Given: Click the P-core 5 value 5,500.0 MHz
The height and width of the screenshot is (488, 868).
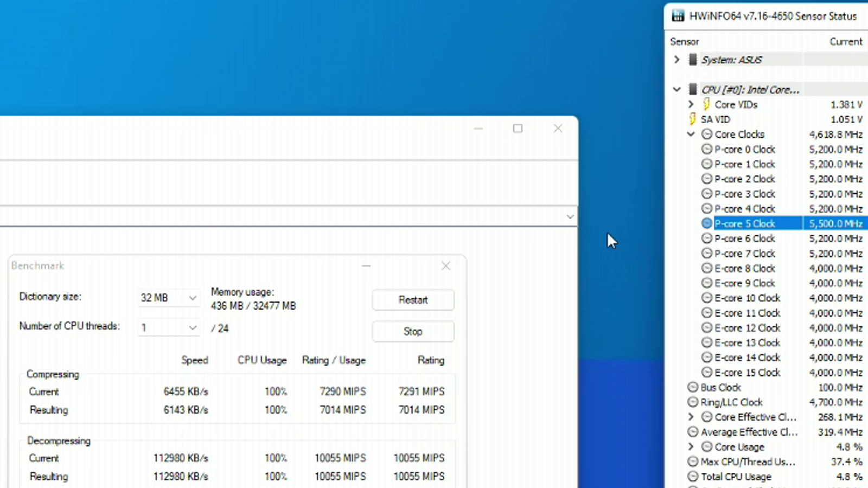Looking at the screenshot, I should [836, 223].
